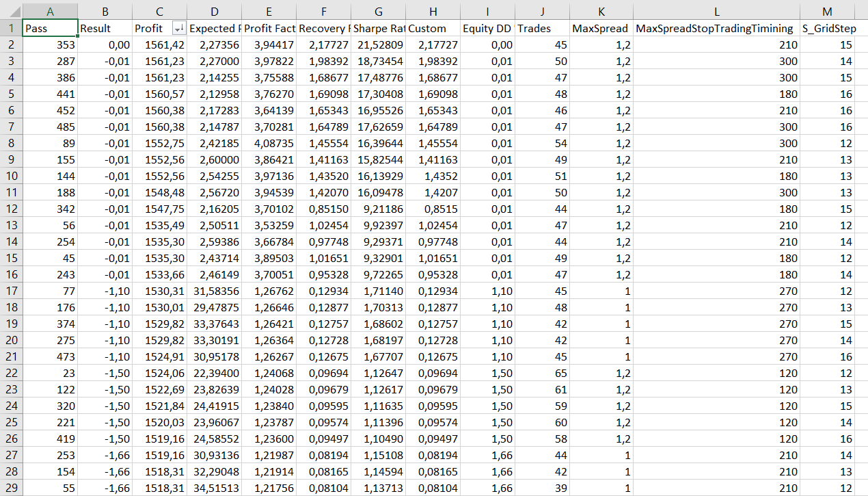
Task: Select the Pass cell containing 353
Action: (50, 44)
